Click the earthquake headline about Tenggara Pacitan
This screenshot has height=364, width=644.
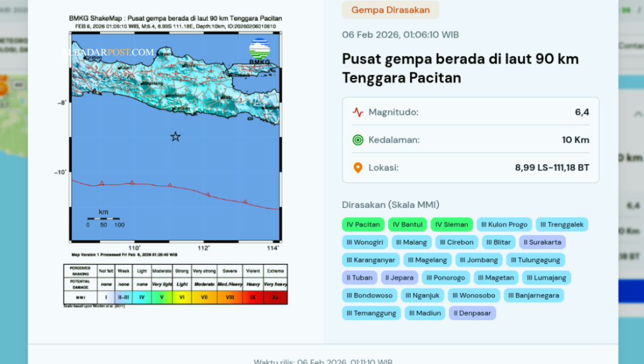click(x=460, y=69)
